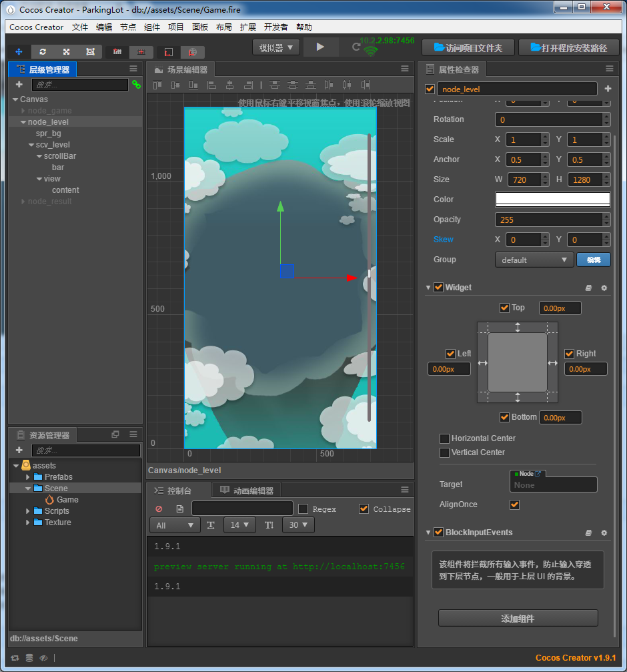Viewport: 627px width, 672px height.
Task: Open the font size 14 dropdown
Action: tap(239, 525)
